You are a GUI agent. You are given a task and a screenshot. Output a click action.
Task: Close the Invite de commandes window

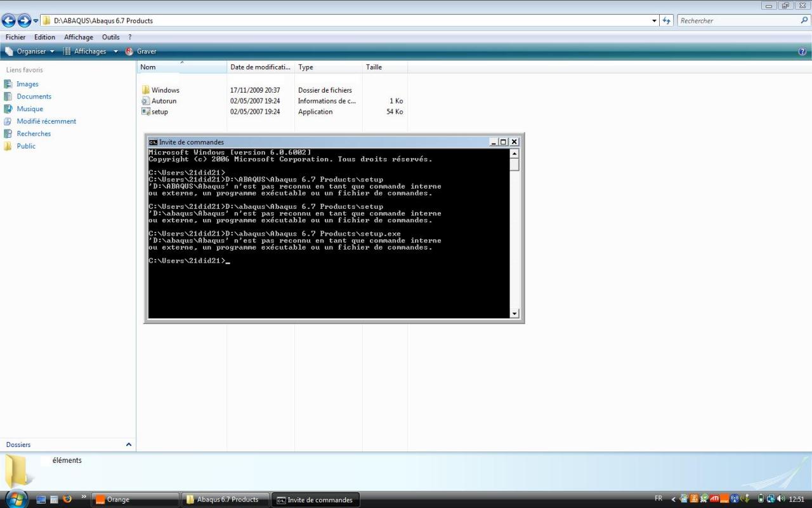(x=514, y=142)
